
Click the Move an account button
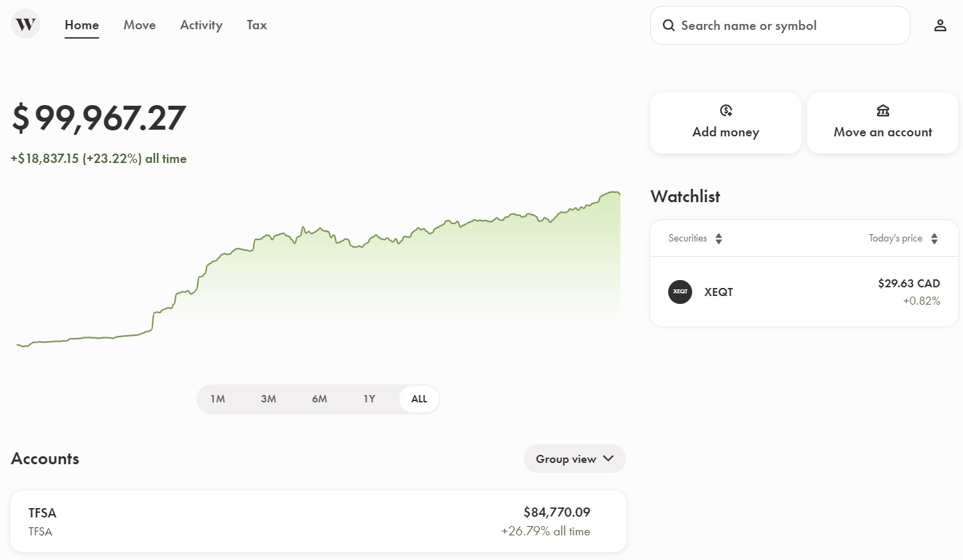[882, 123]
